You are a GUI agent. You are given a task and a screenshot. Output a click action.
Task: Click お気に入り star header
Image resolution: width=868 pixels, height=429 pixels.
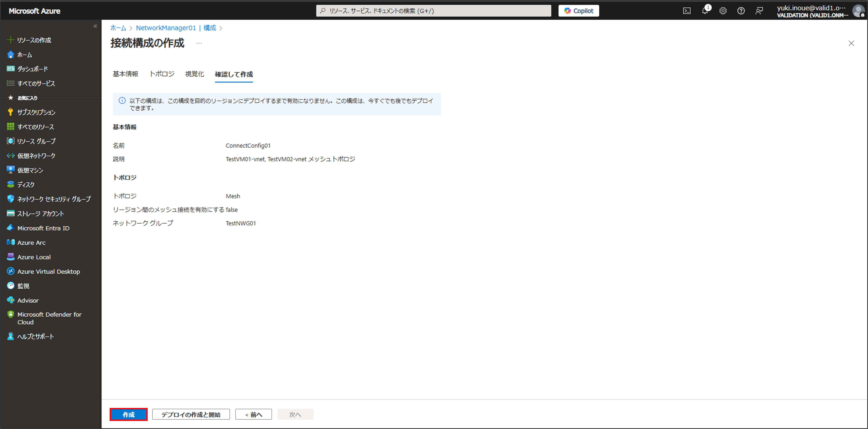23,98
